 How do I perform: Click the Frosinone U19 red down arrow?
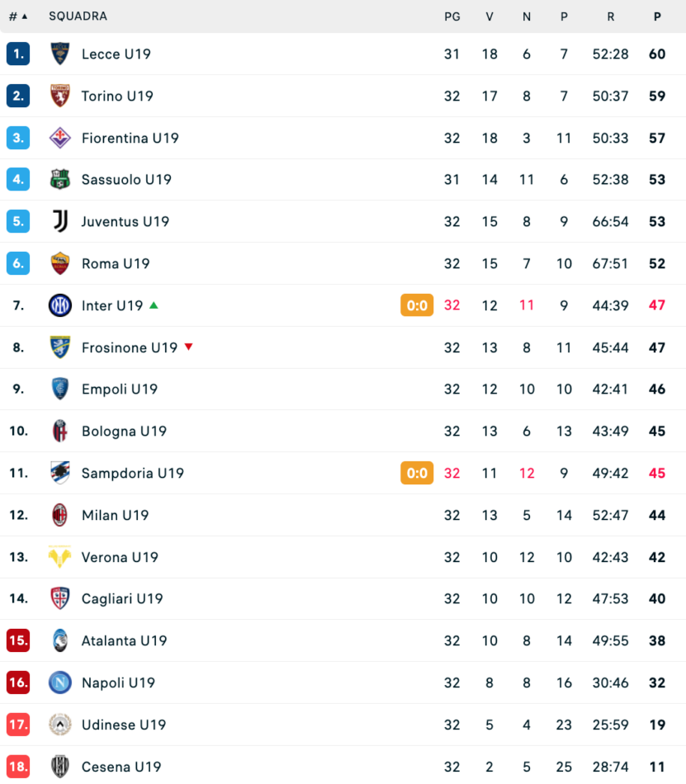(188, 347)
